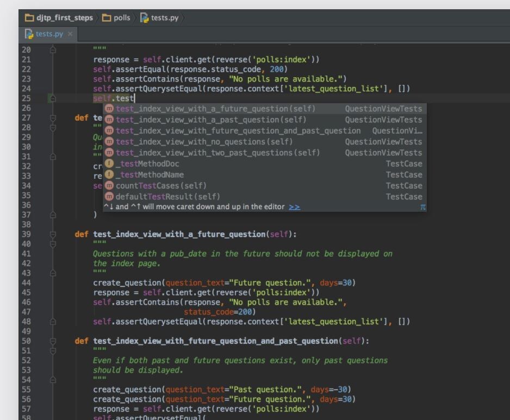Collapse fold marker on line 50

[53, 341]
